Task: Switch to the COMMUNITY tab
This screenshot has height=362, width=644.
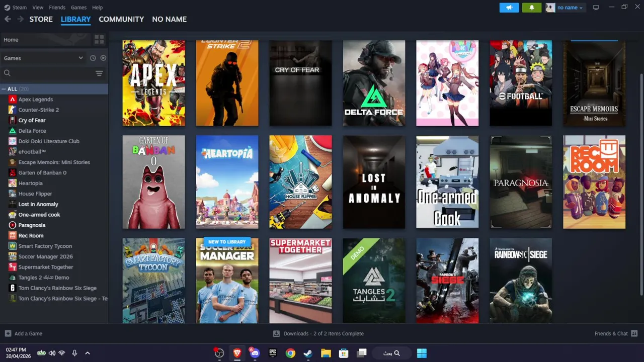Action: pos(121,19)
